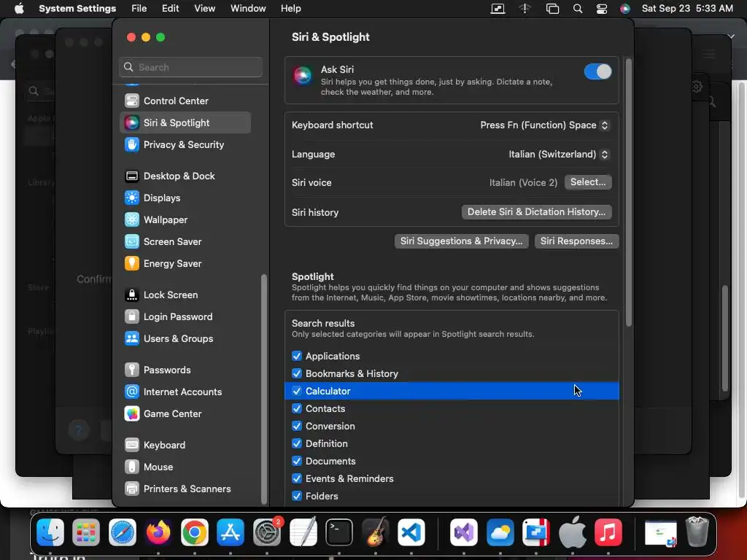Viewport: 747px width, 560px height.
Task: Uncheck the Documents checkbox
Action: 297,461
